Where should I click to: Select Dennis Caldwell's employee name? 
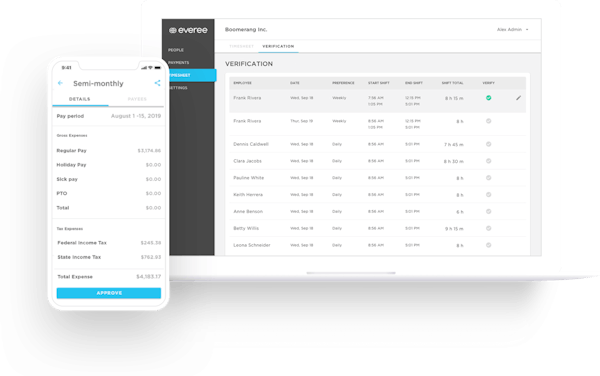(251, 144)
